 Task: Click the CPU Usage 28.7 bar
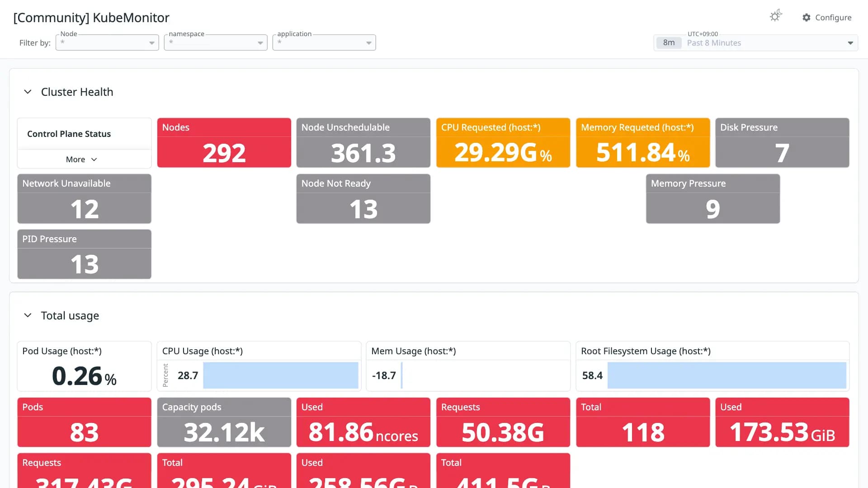(281, 375)
